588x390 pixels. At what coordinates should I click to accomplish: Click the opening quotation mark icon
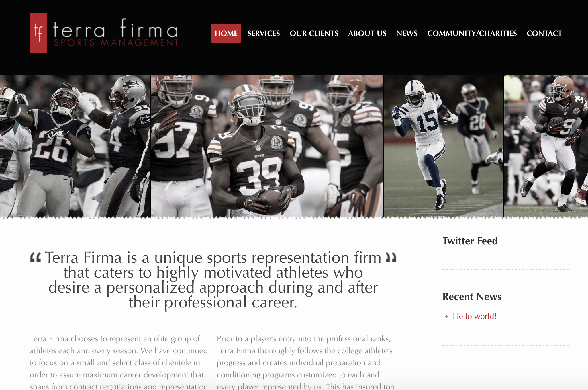click(x=36, y=258)
